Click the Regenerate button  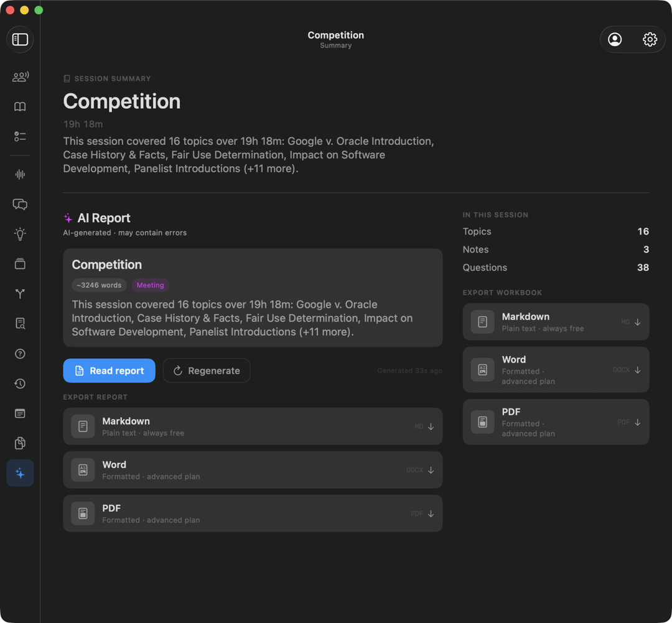[207, 371]
